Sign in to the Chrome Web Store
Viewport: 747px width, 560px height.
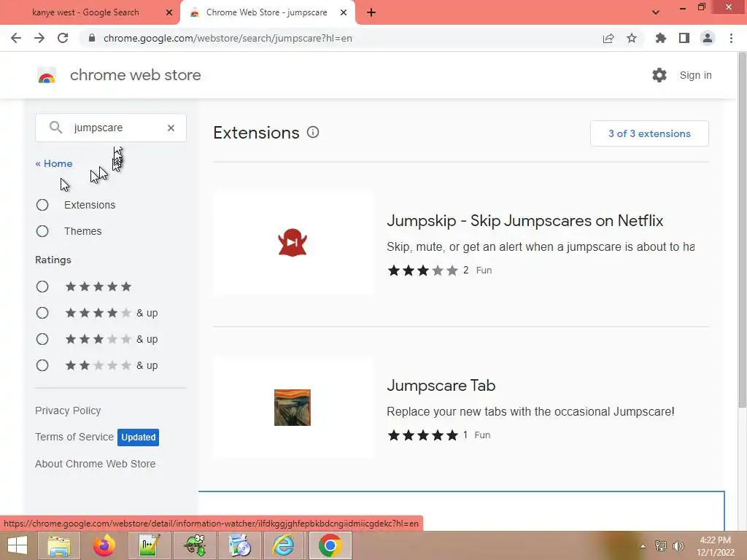click(695, 75)
